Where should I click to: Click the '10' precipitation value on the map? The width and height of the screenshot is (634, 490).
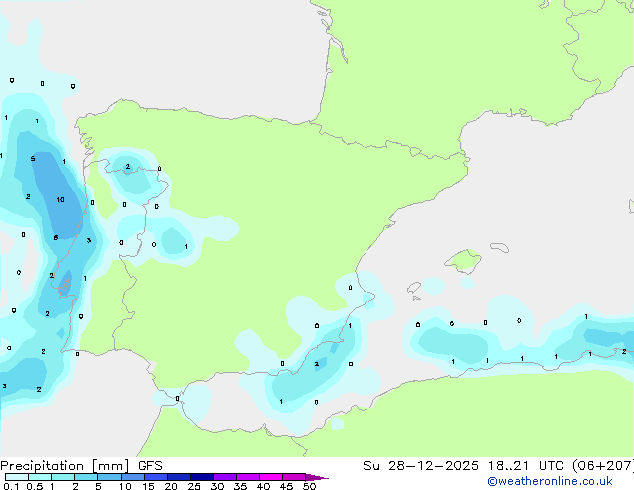(60, 199)
